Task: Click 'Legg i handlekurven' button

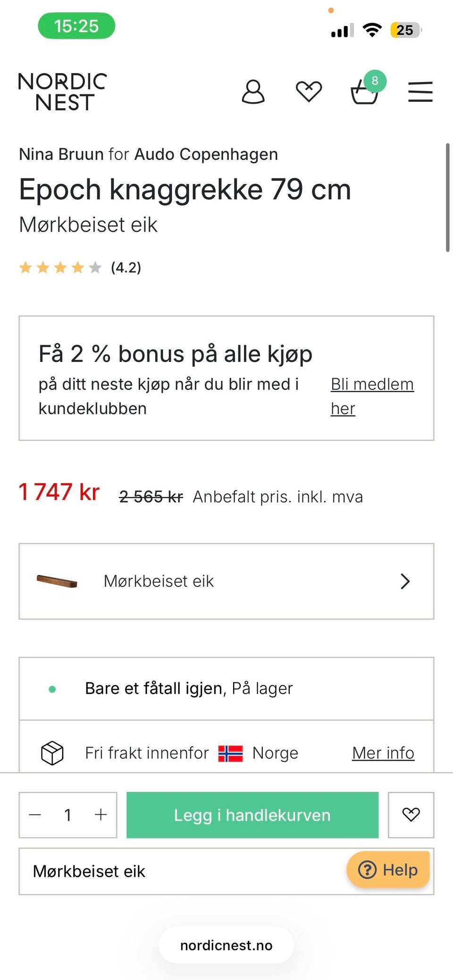Action: tap(252, 814)
